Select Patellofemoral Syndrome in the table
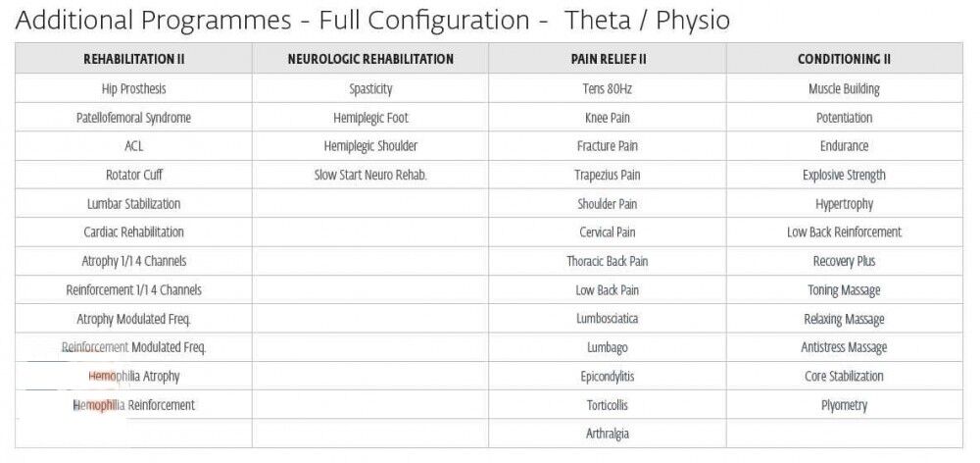 (134, 118)
